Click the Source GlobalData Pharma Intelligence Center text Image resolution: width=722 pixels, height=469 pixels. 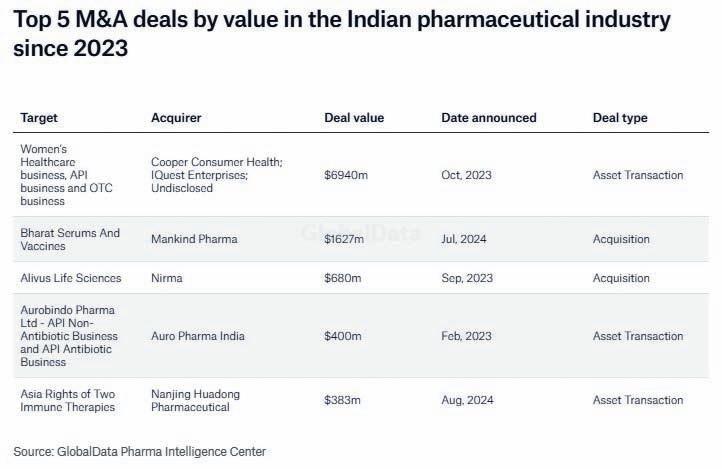click(140, 452)
